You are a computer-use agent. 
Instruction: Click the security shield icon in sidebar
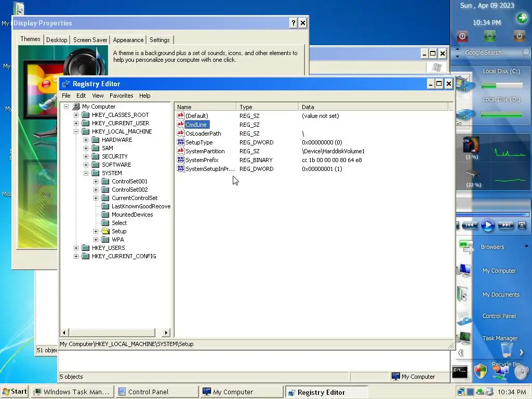(481, 371)
